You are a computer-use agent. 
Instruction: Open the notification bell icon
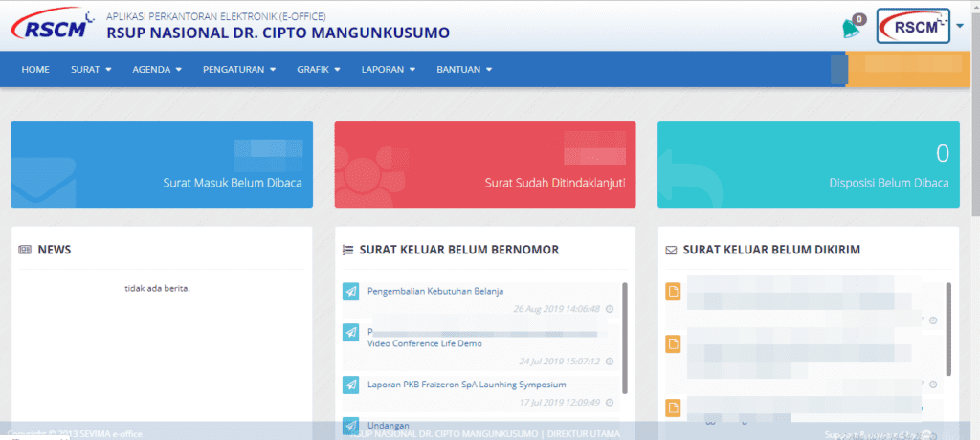(850, 29)
